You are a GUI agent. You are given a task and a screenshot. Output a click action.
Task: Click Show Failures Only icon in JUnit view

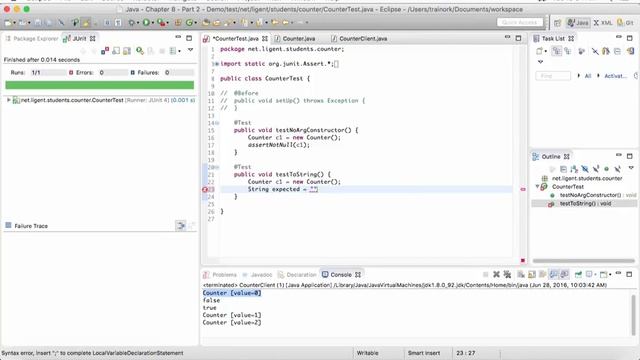click(x=105, y=51)
